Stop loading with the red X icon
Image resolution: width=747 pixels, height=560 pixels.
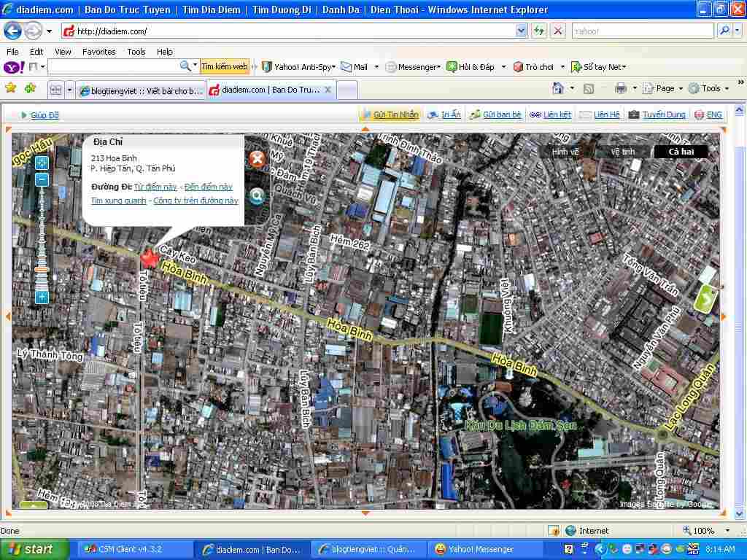click(x=557, y=31)
